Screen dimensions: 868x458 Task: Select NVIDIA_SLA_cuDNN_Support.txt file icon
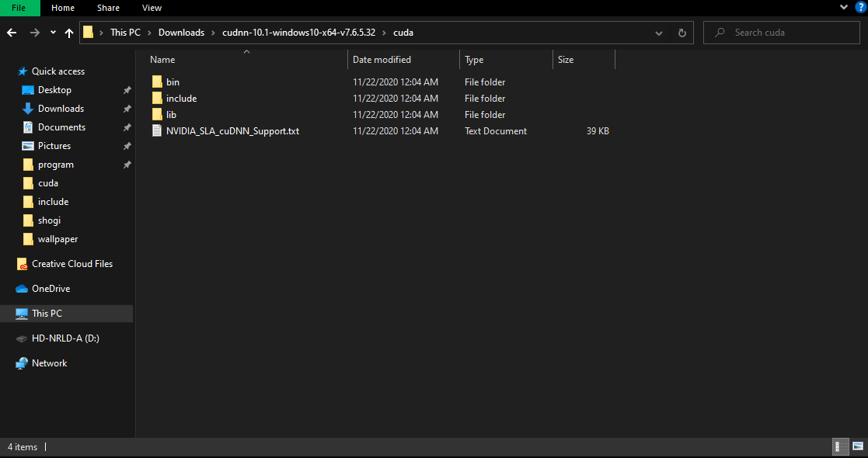(x=157, y=131)
